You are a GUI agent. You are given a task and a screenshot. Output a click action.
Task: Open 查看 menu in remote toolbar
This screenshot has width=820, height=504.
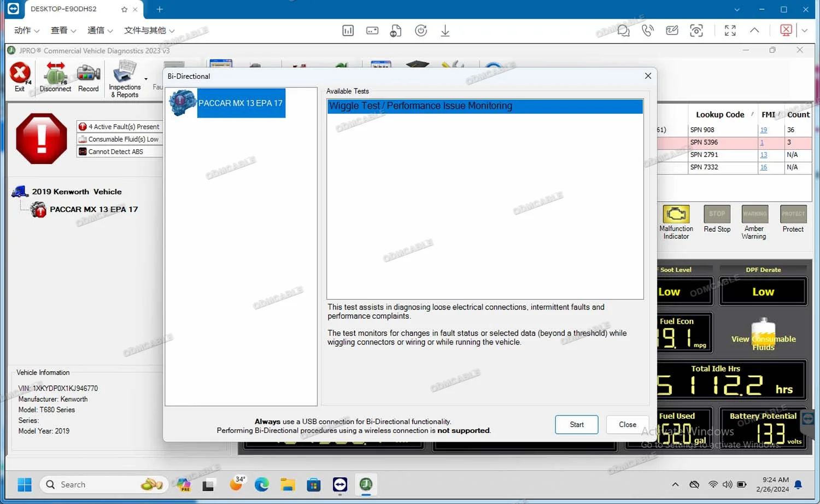(63, 31)
